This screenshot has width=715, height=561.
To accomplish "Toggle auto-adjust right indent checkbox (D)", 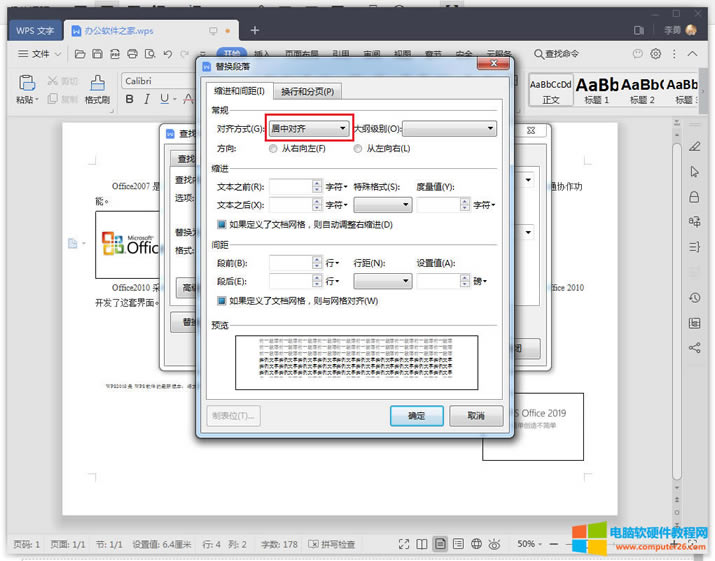I will [x=222, y=224].
